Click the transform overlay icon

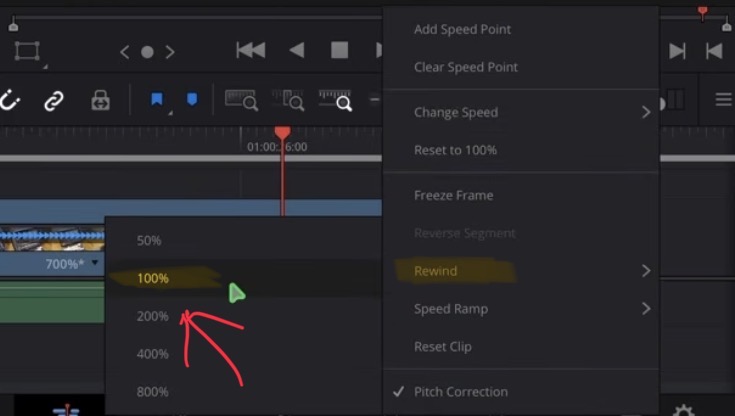point(27,51)
